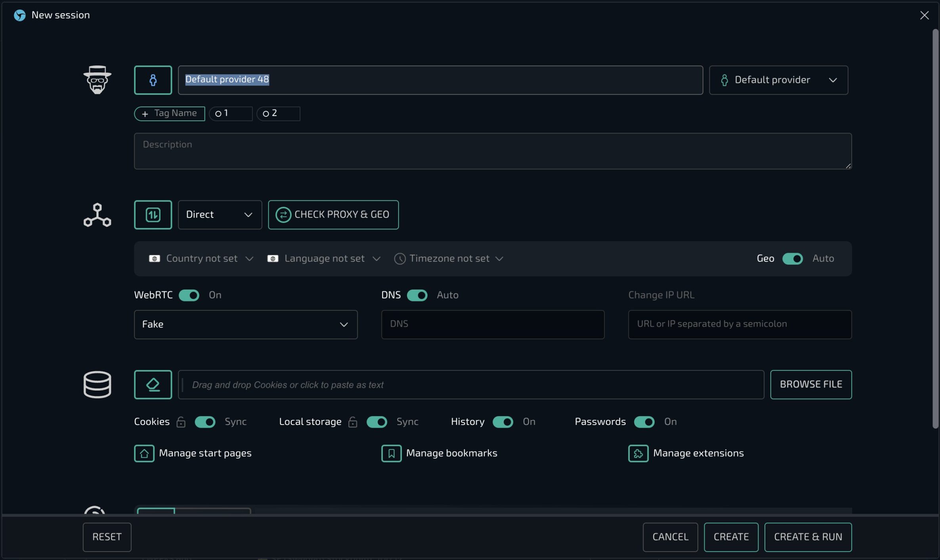The height and width of the screenshot is (560, 940).
Task: Click the Change IP URL input field
Action: [740, 324]
